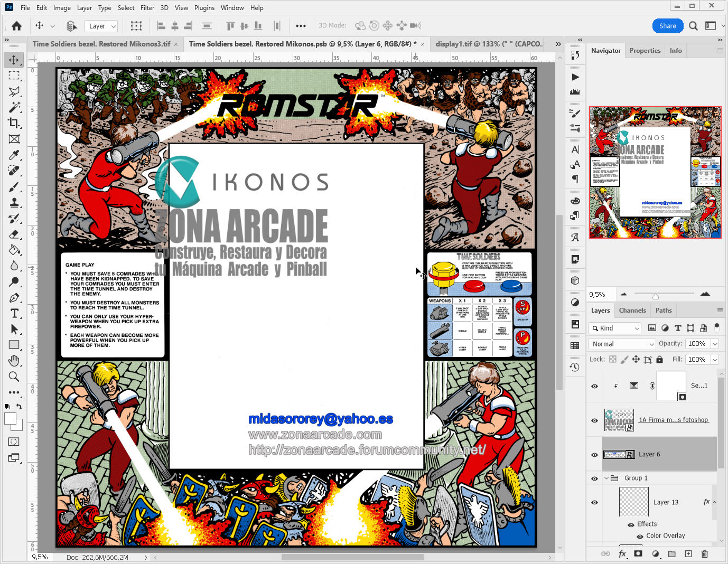Open the Opacity percentage dropdown
Screen dimensions: 728x564
(x=715, y=344)
